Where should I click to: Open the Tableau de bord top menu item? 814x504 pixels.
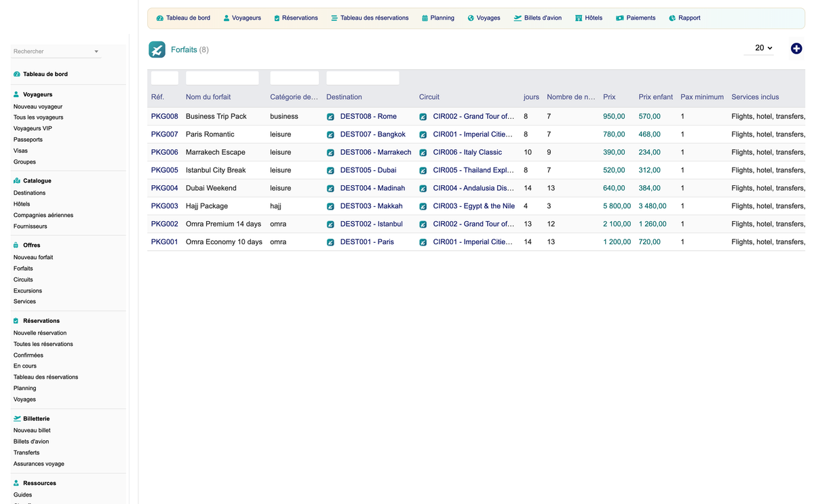[183, 18]
